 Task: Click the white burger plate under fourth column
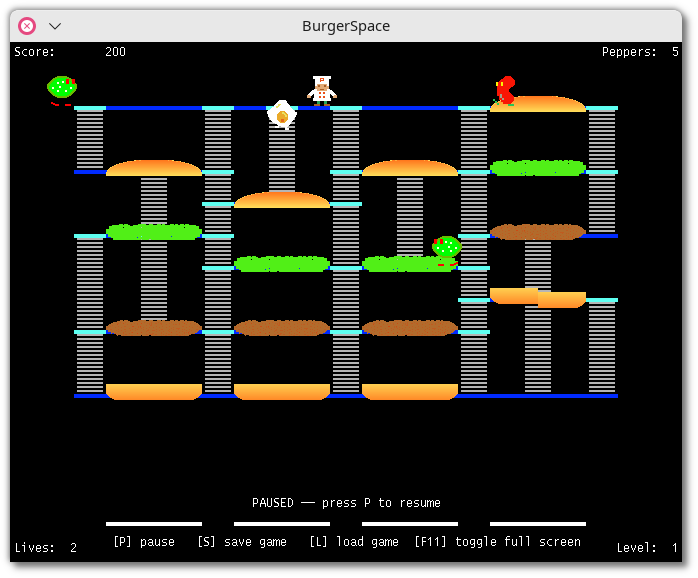[538, 524]
